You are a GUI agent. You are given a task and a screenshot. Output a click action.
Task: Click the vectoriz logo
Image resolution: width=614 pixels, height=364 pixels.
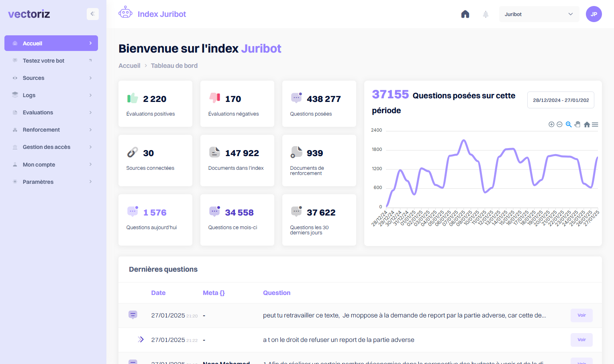[x=29, y=14]
